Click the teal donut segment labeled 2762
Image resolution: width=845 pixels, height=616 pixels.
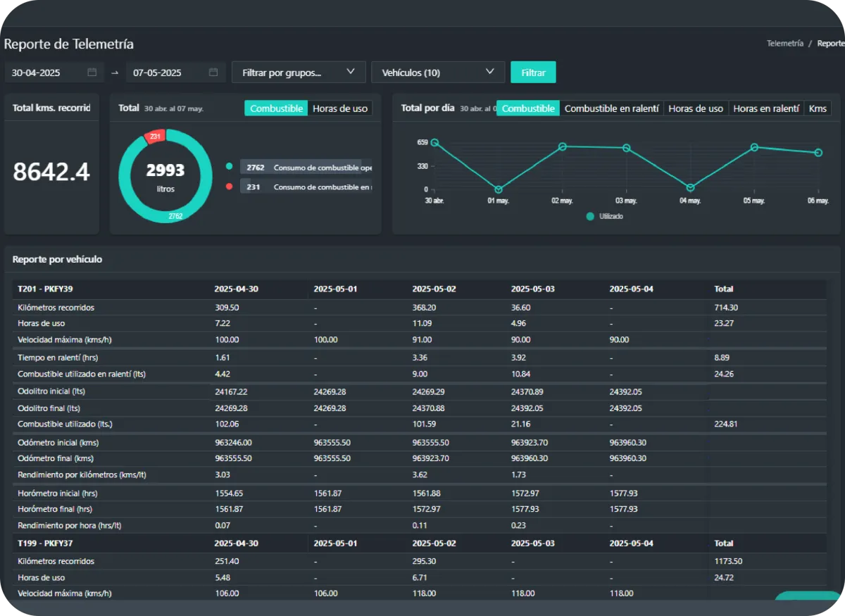[175, 216]
